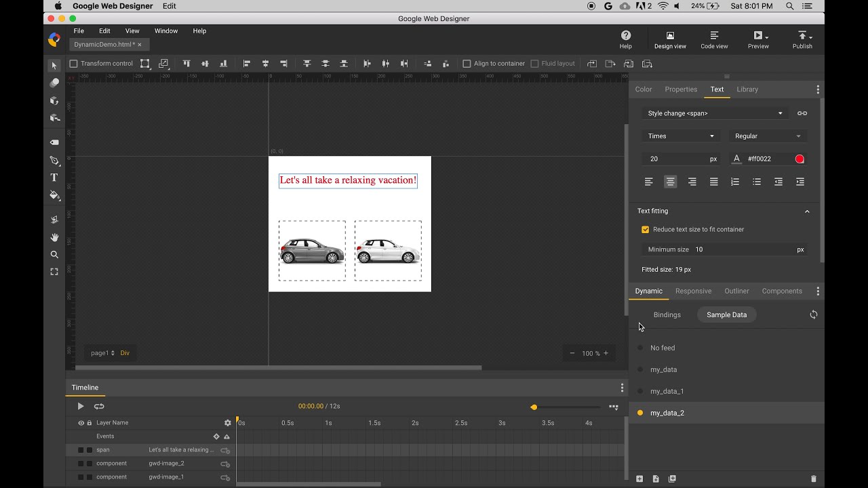Choose the Hand tool
Screen dimensions: 868x488
coord(54,237)
